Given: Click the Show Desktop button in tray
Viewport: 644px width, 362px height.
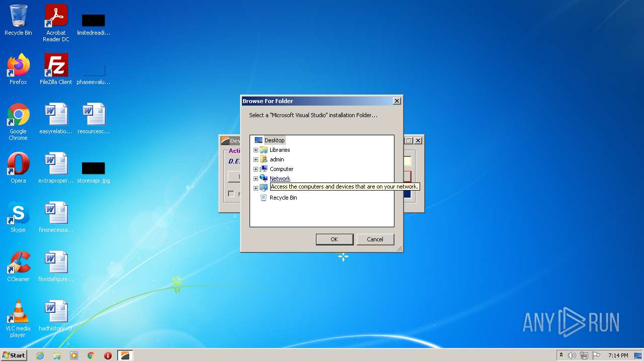Looking at the screenshot, I should click(638, 355).
